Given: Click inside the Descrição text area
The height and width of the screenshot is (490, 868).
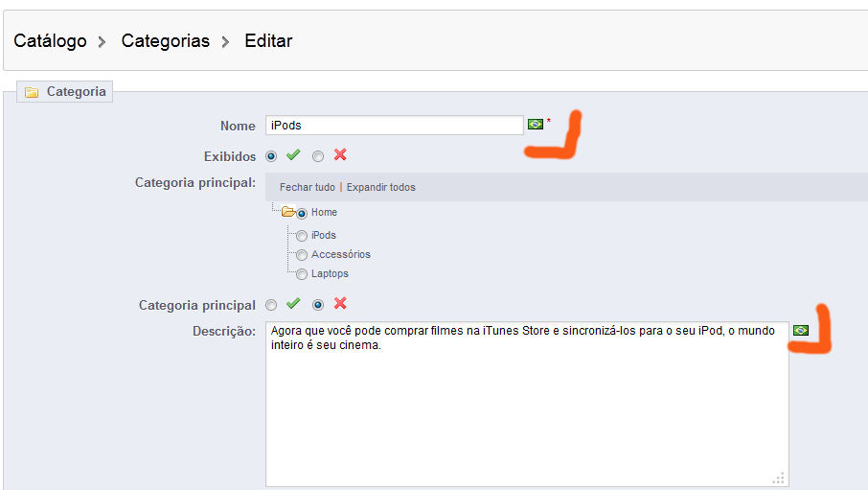Looking at the screenshot, I should (x=527, y=404).
